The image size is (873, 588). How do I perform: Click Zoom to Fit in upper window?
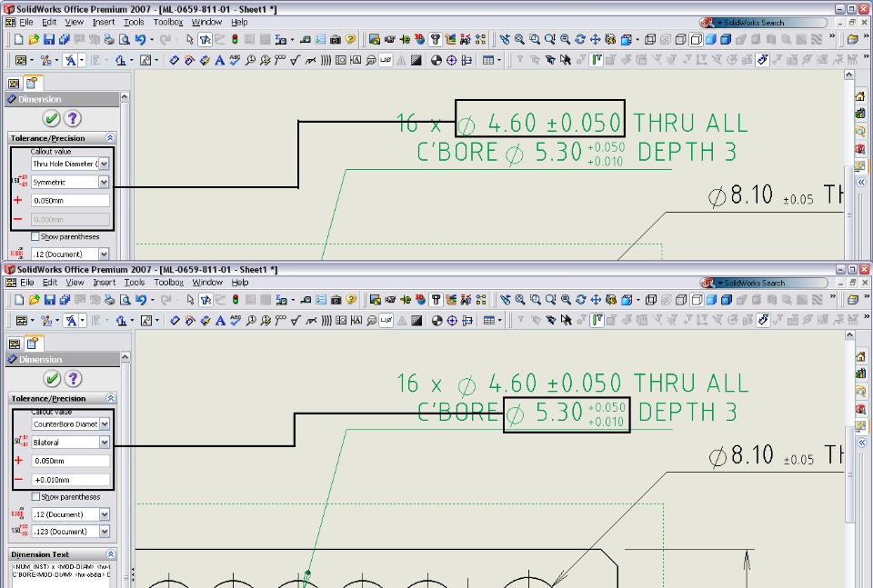click(519, 39)
